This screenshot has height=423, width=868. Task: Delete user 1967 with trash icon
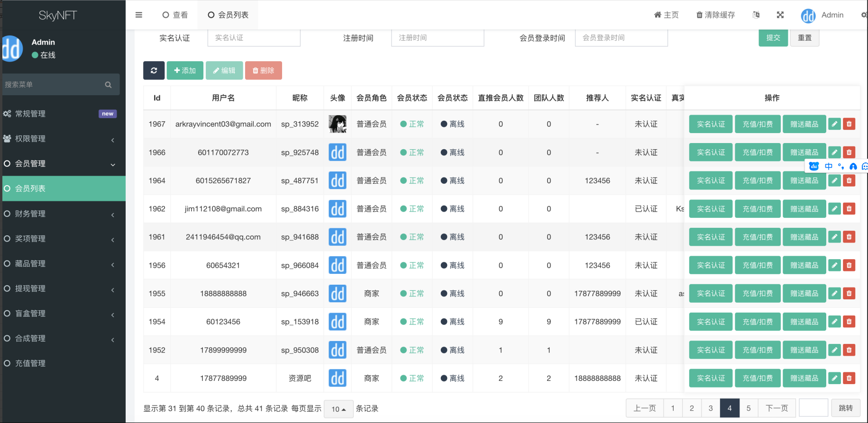[x=849, y=124]
